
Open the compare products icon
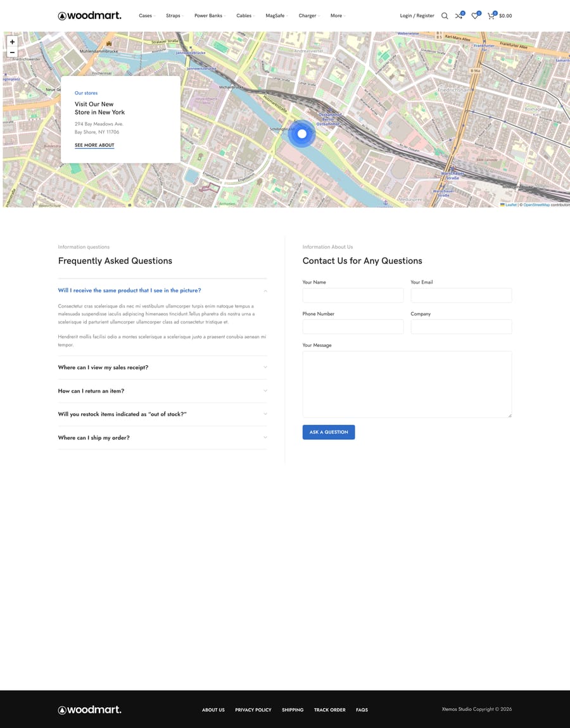(x=459, y=15)
